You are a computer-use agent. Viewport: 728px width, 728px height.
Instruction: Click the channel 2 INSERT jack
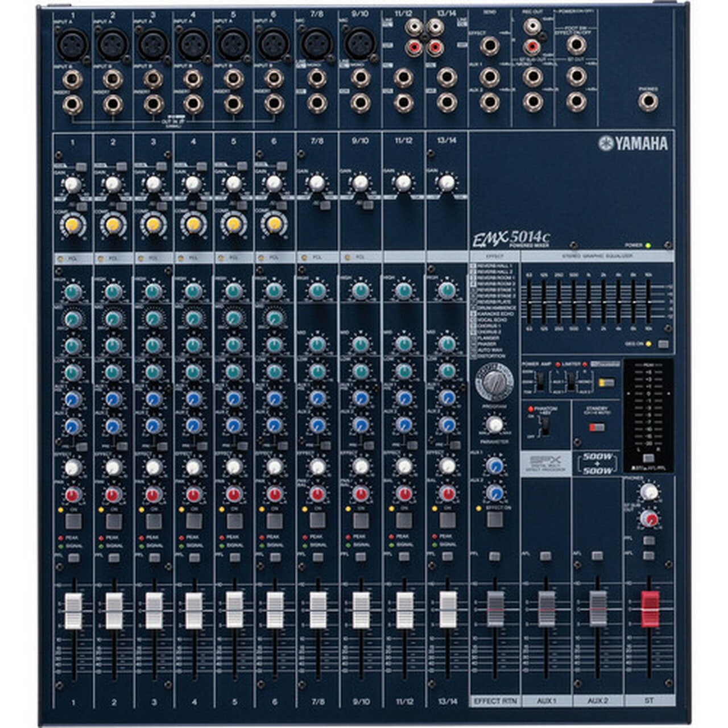coord(113,105)
